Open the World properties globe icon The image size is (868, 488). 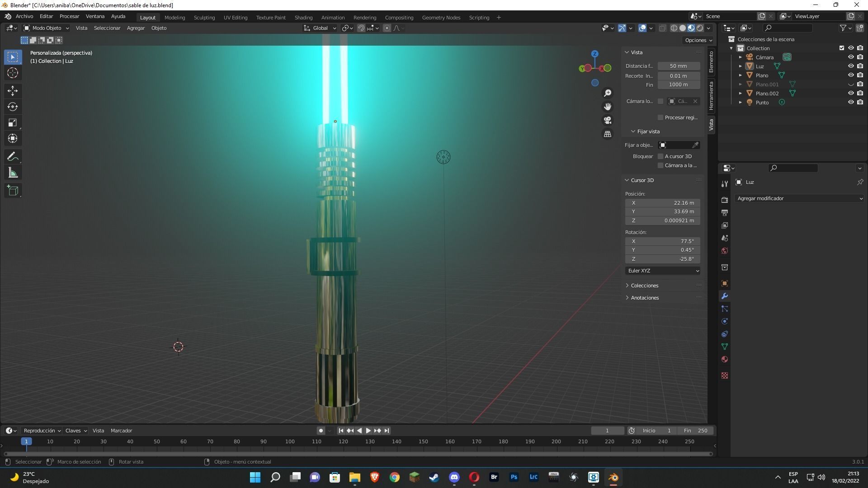click(725, 251)
